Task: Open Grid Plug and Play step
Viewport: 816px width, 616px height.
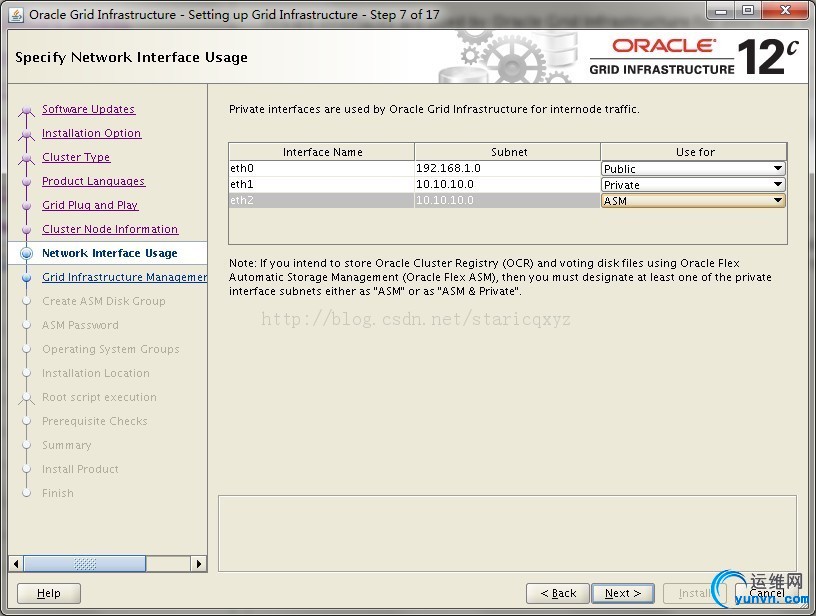Action: [x=90, y=205]
